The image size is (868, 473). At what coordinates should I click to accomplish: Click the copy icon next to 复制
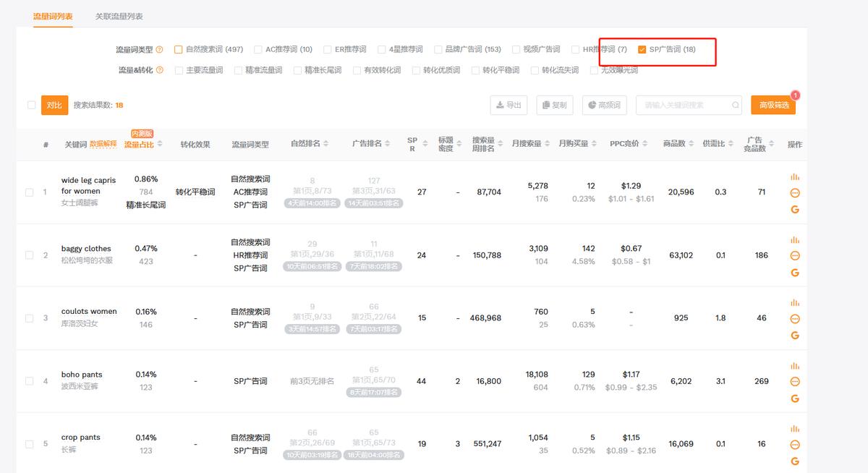pyautogui.click(x=548, y=105)
